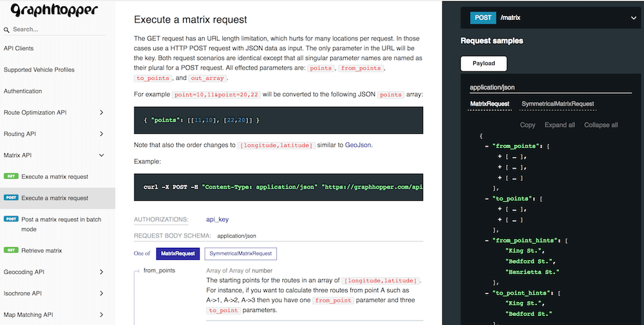Select the SymmetricalMatrixRequest schema option

click(240, 254)
